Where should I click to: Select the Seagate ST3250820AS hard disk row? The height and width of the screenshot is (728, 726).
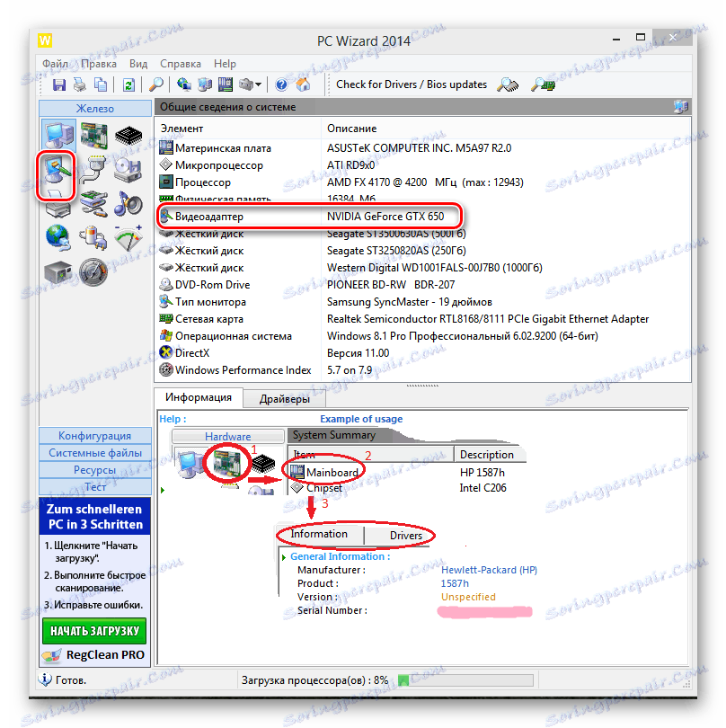point(422,251)
